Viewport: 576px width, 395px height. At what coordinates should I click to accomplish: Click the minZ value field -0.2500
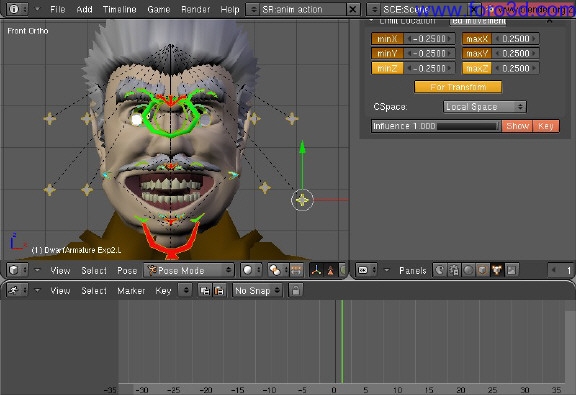click(x=429, y=68)
